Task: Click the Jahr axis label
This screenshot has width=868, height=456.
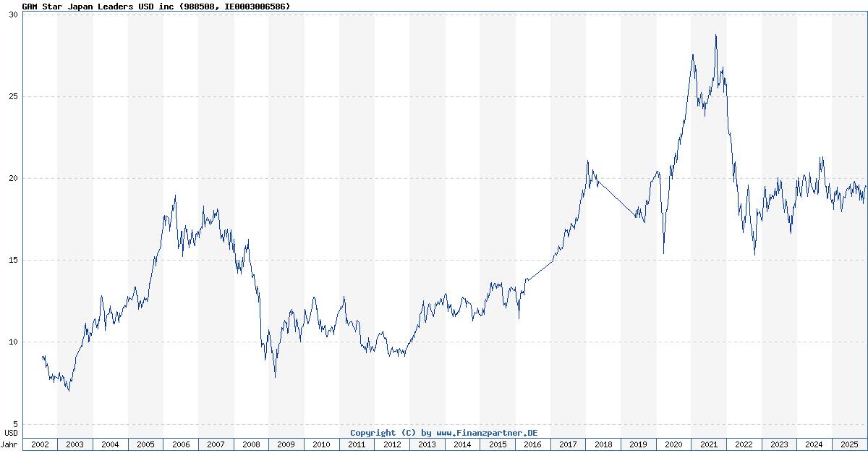Action: point(10,444)
